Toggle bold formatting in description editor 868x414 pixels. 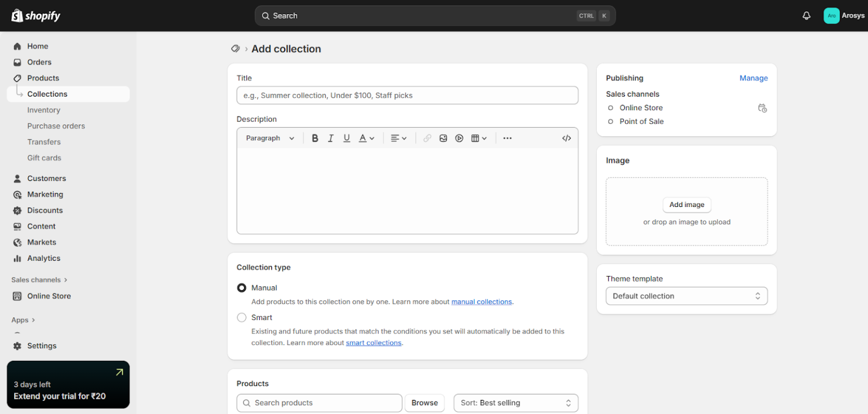coord(315,138)
